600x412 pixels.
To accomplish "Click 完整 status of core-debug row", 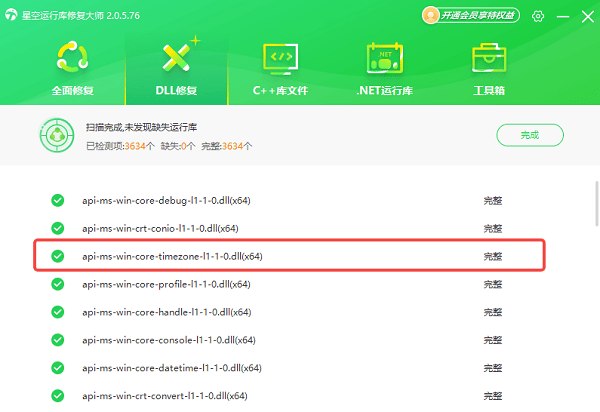I will pyautogui.click(x=492, y=200).
